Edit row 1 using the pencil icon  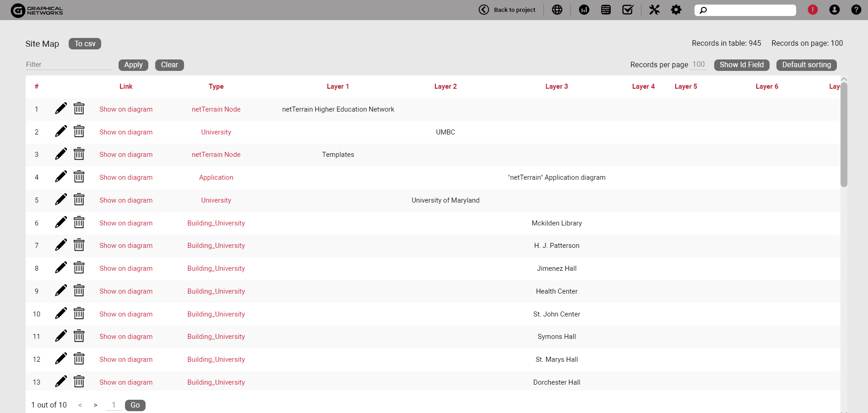(x=61, y=109)
